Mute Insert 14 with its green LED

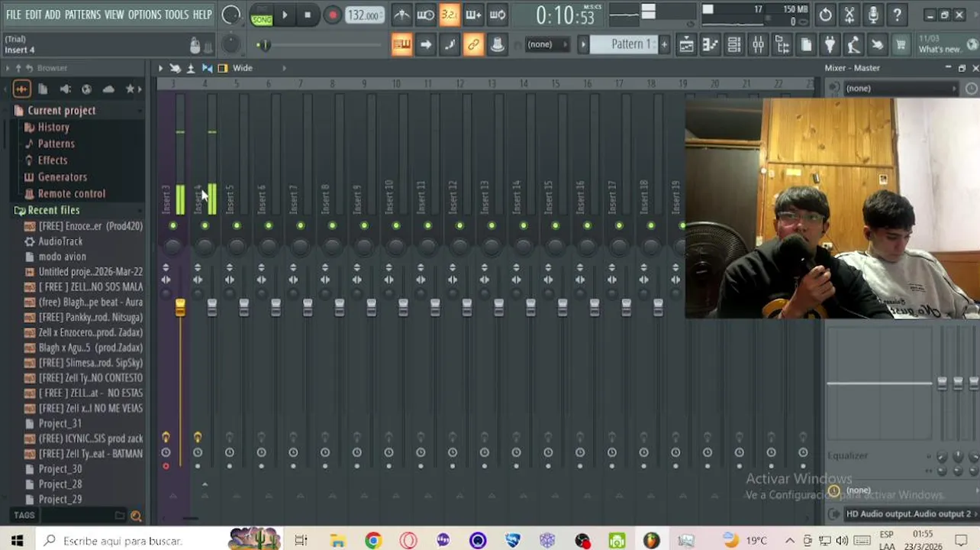pyautogui.click(x=524, y=225)
